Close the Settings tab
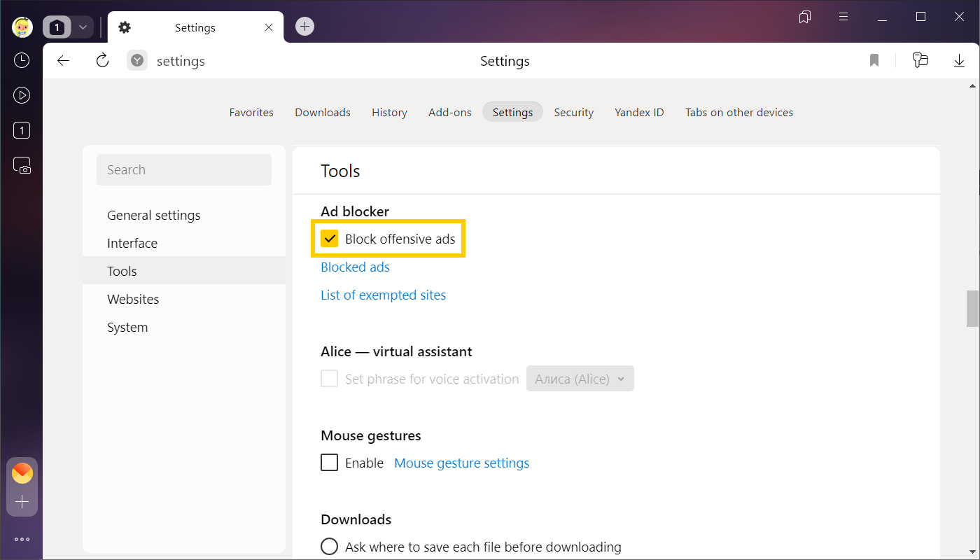This screenshot has height=560, width=980. tap(269, 28)
